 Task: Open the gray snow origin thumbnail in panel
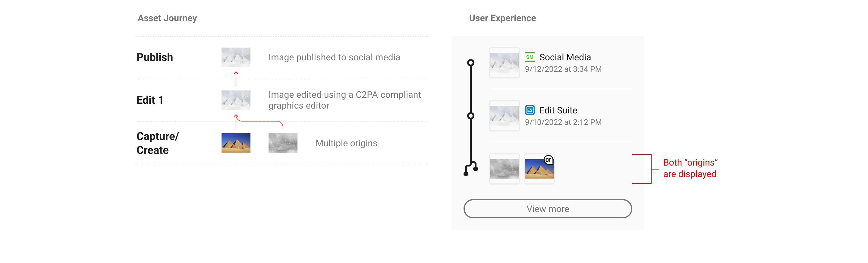point(505,169)
